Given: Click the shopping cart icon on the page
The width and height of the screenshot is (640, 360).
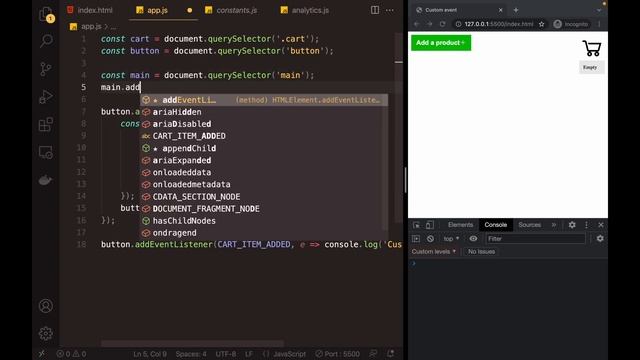Looking at the screenshot, I should [x=591, y=48].
